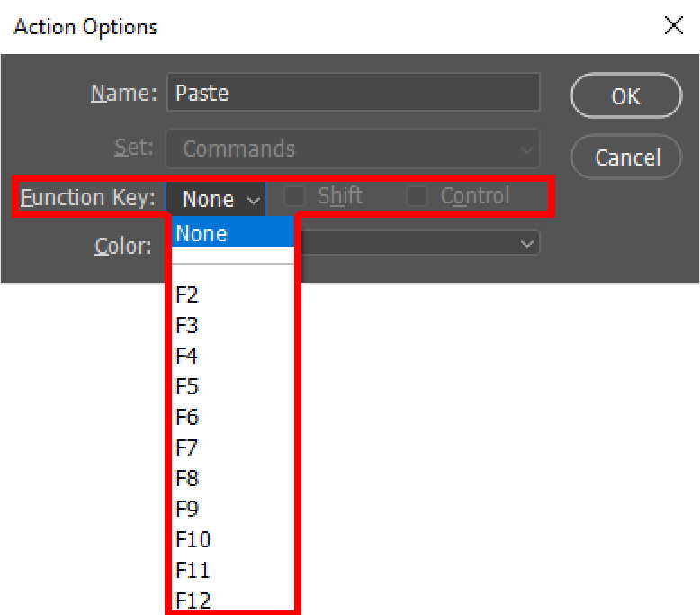The image size is (700, 615).
Task: Assign F9 as function key
Action: 233,509
